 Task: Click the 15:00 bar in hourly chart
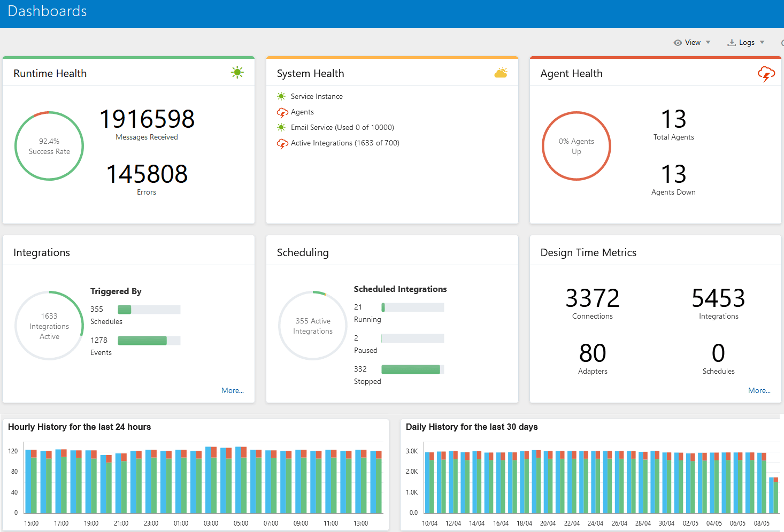tap(31, 481)
